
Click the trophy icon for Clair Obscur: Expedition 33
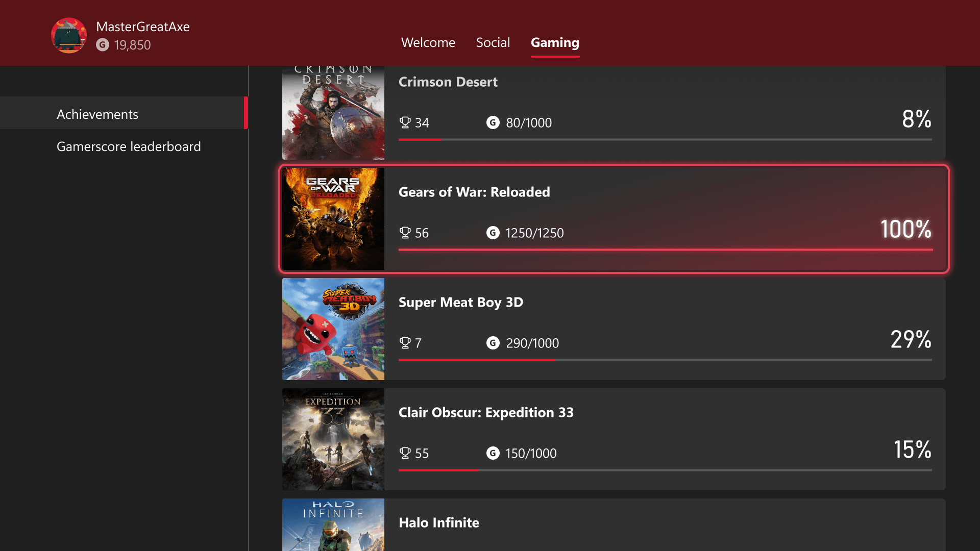(x=405, y=453)
